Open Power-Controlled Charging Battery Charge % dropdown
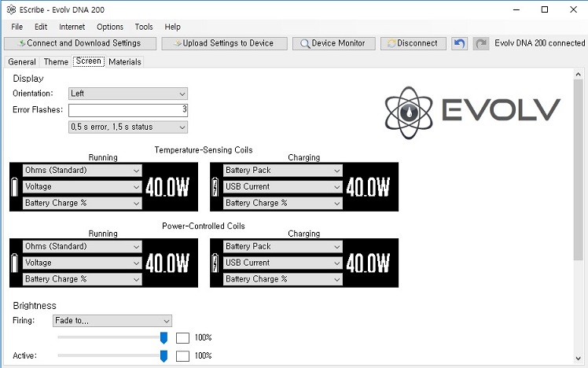This screenshot has height=368, width=588. click(283, 279)
